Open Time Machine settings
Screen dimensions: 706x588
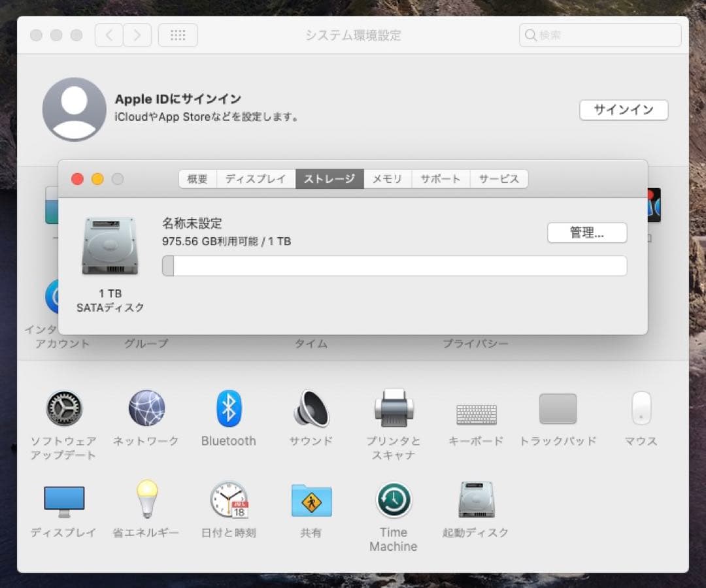point(393,500)
